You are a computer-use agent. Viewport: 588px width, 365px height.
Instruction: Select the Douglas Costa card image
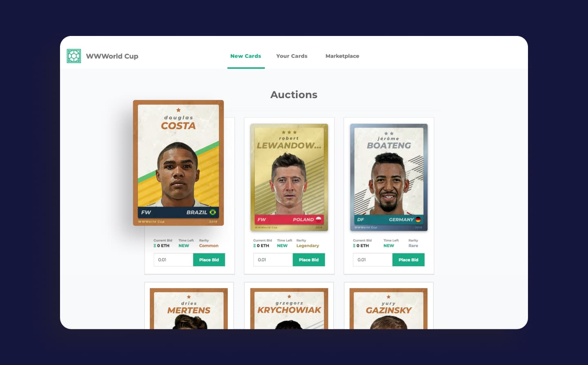[x=178, y=163]
